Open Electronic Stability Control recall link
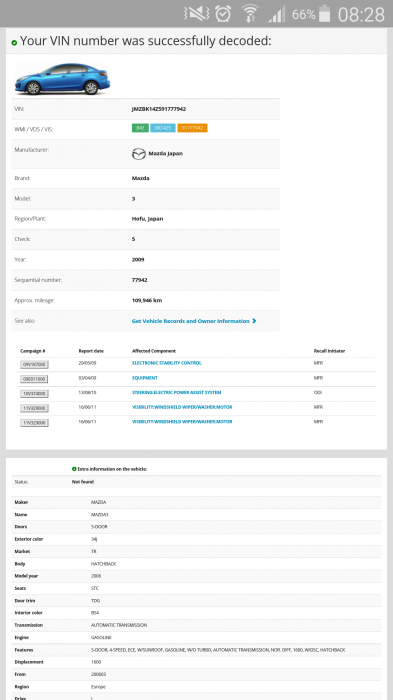393x700 pixels. tap(167, 363)
